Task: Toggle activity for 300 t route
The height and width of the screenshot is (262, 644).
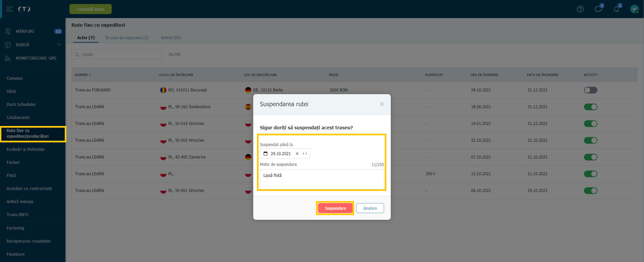Action: [590, 174]
